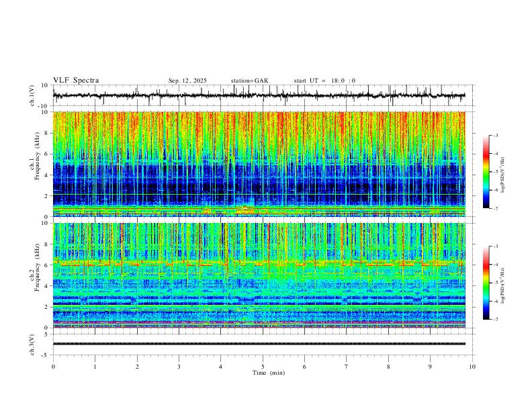The height and width of the screenshot is (411, 532).
Task: Click the "5" tick on time axis
Action: (263, 367)
